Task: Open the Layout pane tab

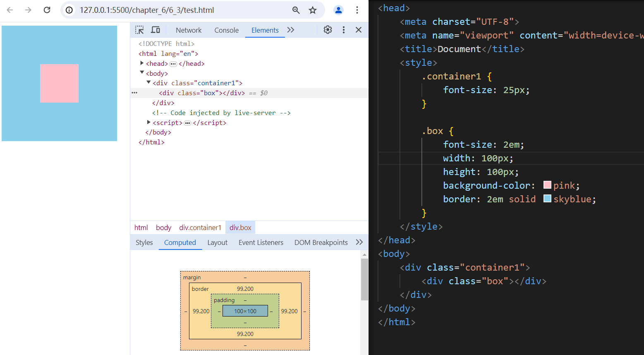Action: [217, 242]
